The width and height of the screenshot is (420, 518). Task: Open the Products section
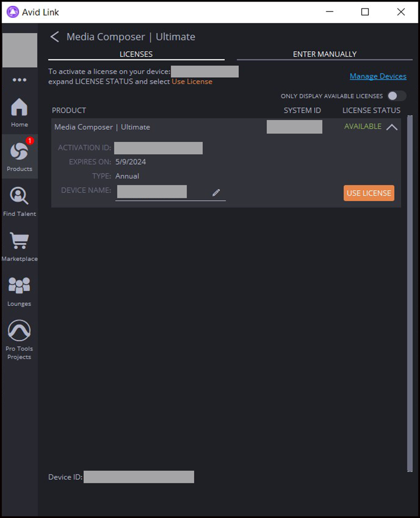click(x=19, y=156)
